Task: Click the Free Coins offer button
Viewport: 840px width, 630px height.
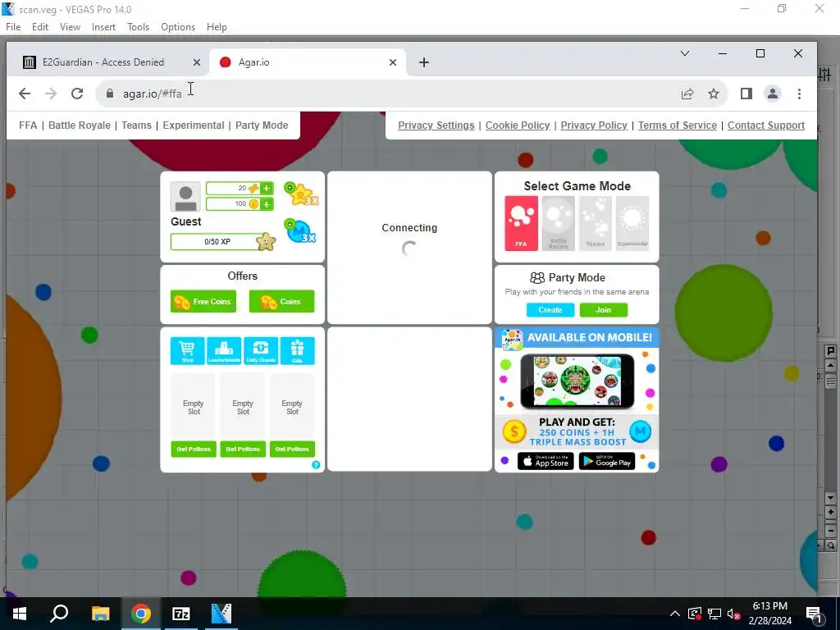Action: (x=203, y=302)
